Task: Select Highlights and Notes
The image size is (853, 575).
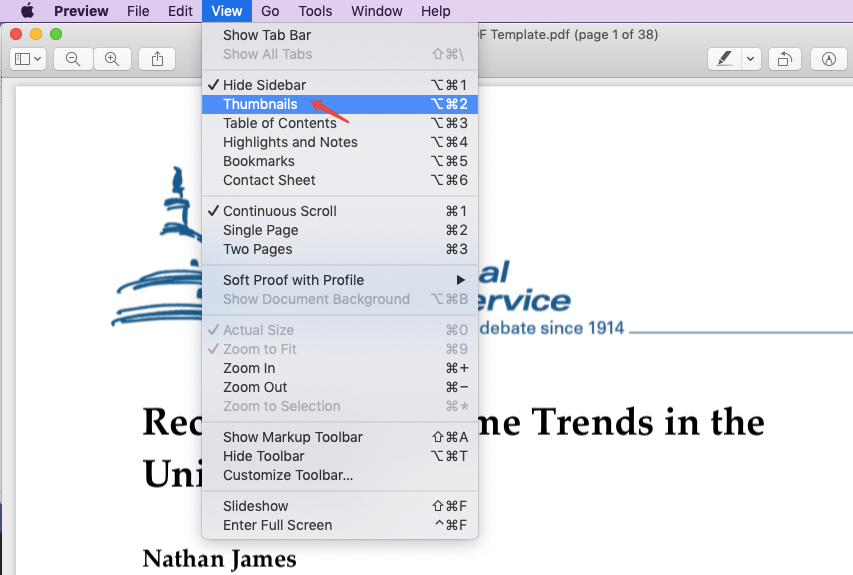Action: pos(339,142)
